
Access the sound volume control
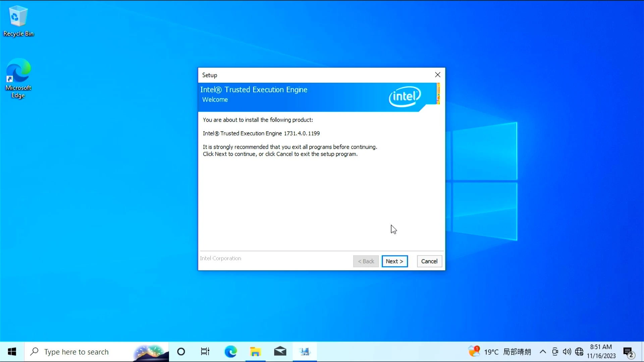[567, 351]
